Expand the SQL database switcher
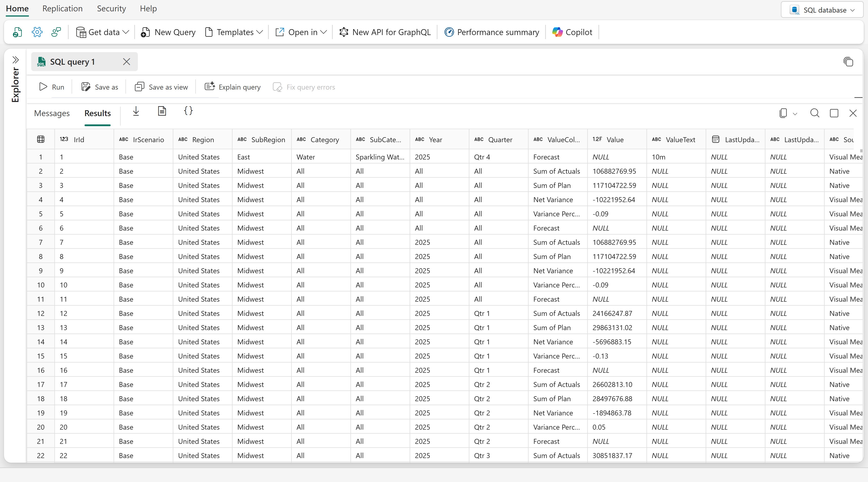The width and height of the screenshot is (868, 482). point(822,10)
